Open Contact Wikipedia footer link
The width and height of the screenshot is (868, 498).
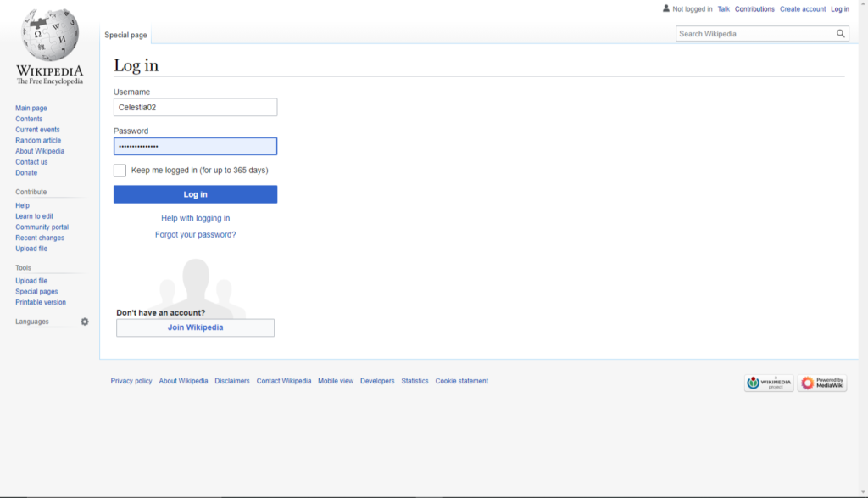(283, 381)
